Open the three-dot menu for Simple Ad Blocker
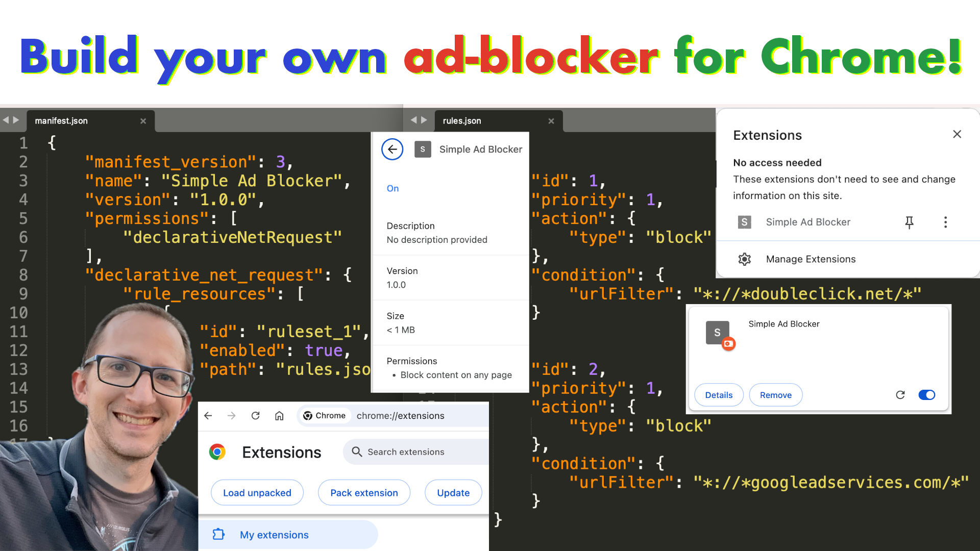980x551 pixels. (945, 222)
